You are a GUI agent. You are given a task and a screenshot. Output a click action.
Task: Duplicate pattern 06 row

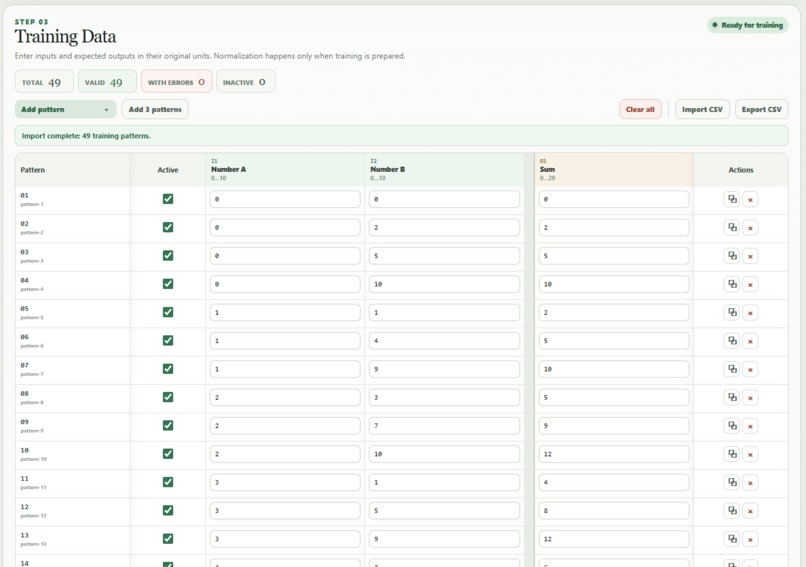[731, 341]
